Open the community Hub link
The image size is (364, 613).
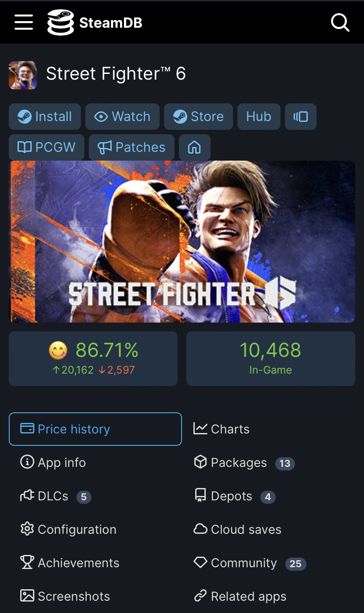(x=258, y=117)
